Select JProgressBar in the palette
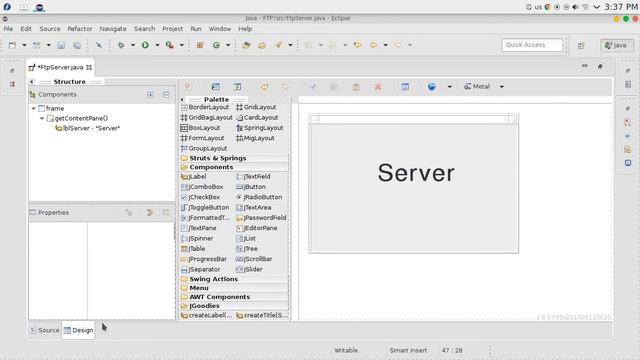Image resolution: width=640 pixels, height=360 pixels. pos(204,259)
